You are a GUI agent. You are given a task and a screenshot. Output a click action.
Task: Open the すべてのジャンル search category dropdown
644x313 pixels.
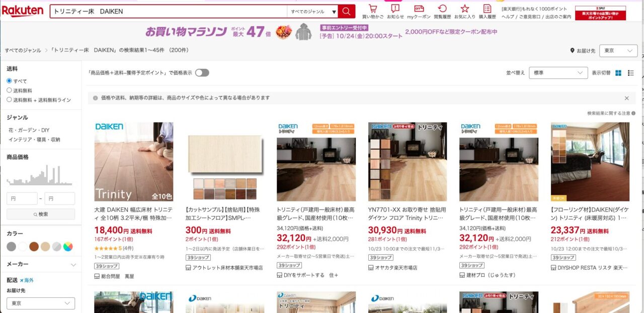[312, 12]
